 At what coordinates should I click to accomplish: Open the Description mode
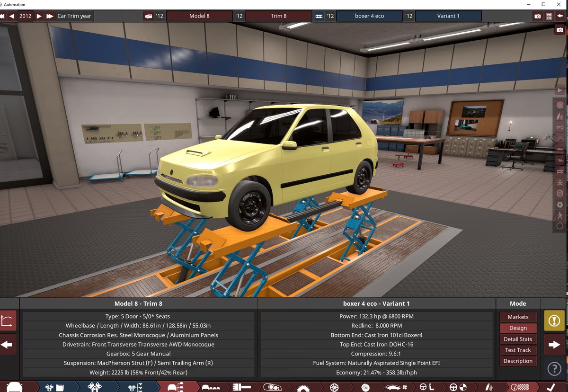[x=518, y=361]
